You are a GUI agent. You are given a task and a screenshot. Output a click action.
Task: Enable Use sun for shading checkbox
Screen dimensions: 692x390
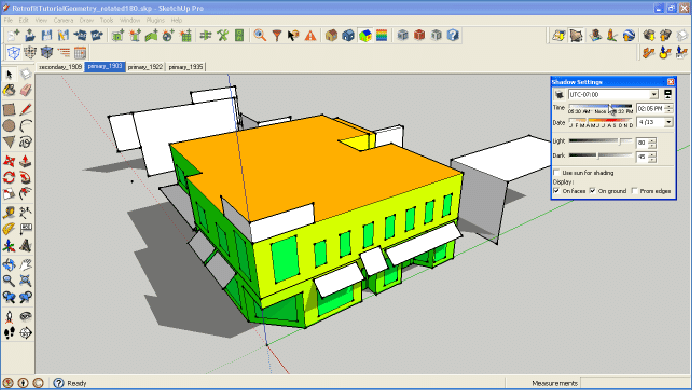[557, 172]
